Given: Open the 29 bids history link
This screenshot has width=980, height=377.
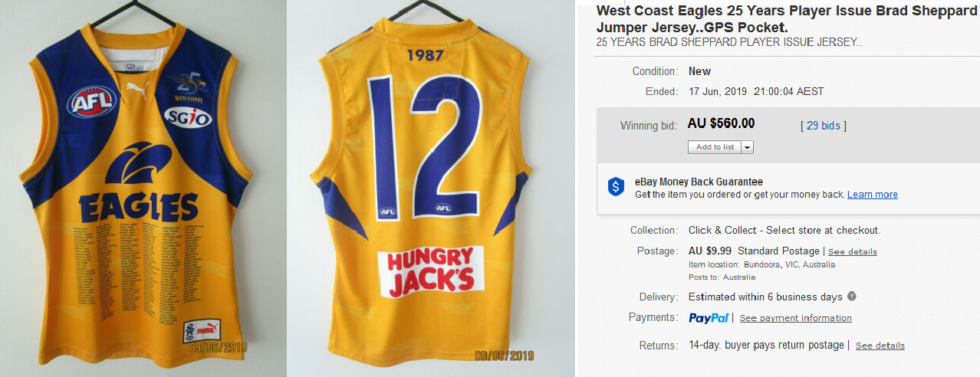Looking at the screenshot, I should pos(823,125).
